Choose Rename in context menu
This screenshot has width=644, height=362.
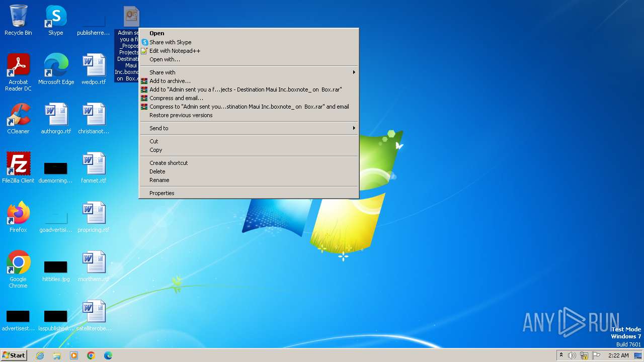249,180
